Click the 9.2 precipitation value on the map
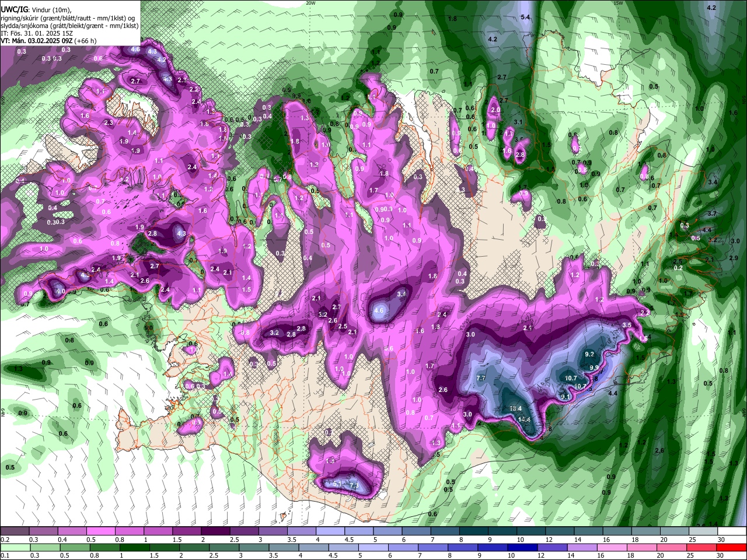Viewport: 747px width, 560px height. [x=589, y=354]
